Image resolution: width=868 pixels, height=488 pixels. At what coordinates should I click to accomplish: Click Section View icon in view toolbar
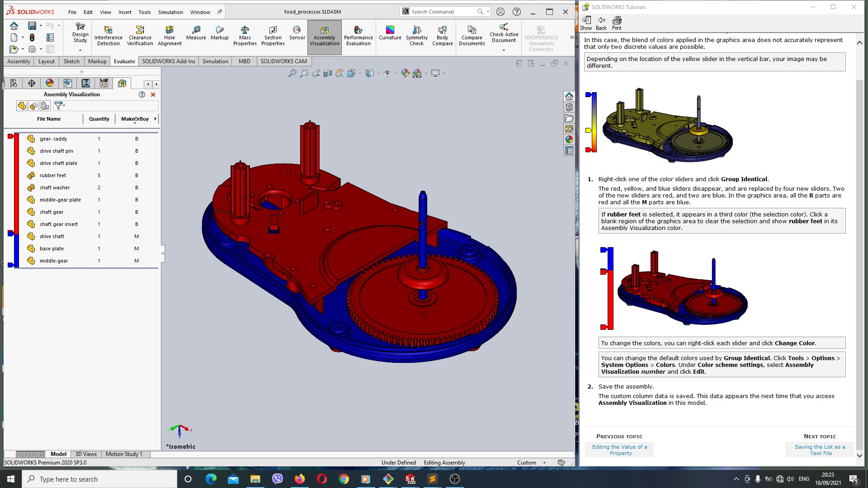tap(328, 73)
